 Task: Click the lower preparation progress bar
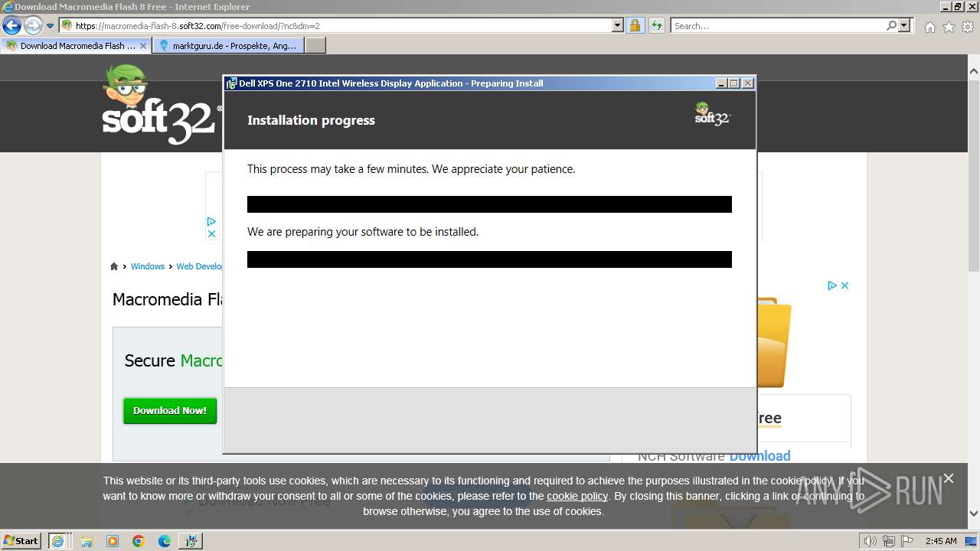pos(489,259)
